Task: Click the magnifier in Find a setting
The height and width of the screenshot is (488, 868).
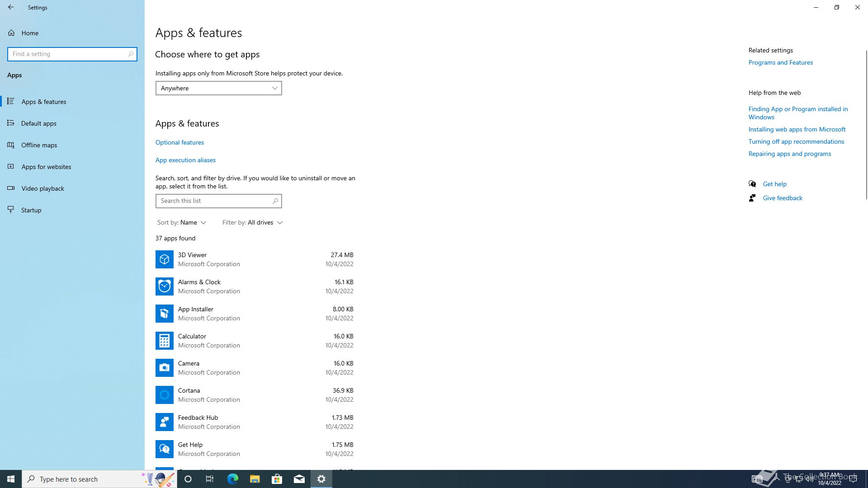Action: tap(131, 54)
